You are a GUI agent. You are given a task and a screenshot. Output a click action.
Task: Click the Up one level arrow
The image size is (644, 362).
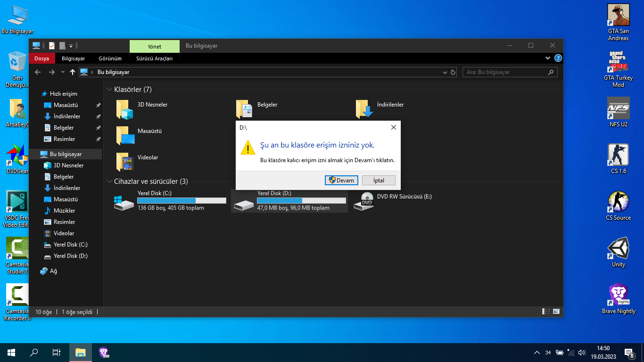click(72, 72)
